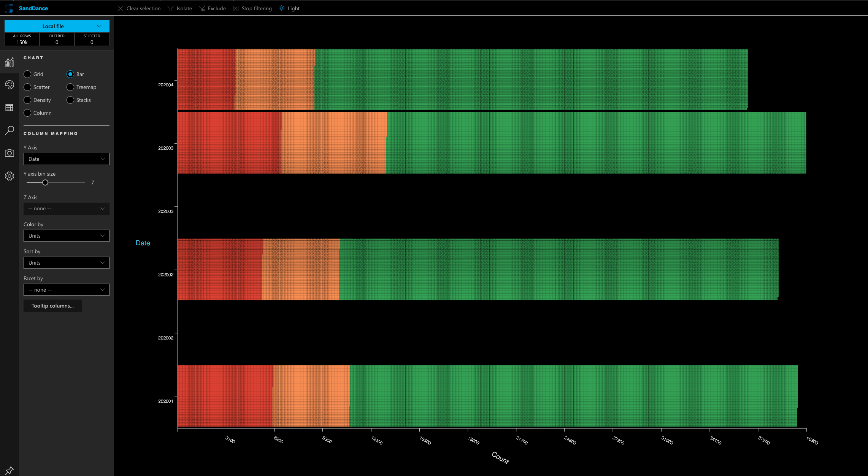Click the Y axis bin size slider
Screen dimensions: 868x476
tap(45, 182)
